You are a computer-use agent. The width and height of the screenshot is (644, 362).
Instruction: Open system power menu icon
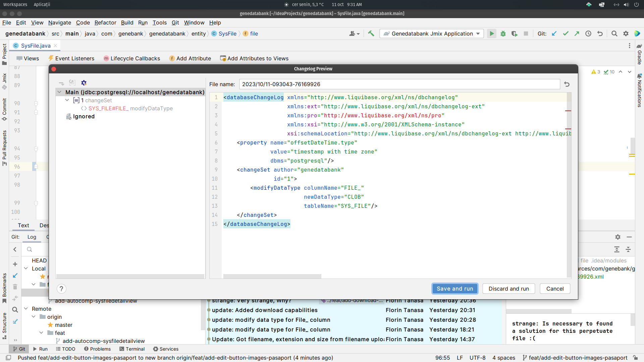[636, 4]
